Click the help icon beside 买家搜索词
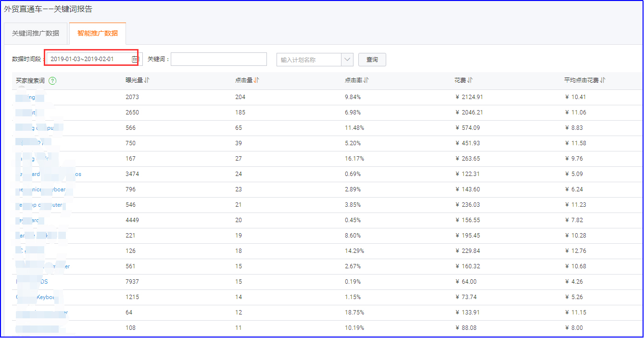The image size is (644, 338). click(52, 81)
